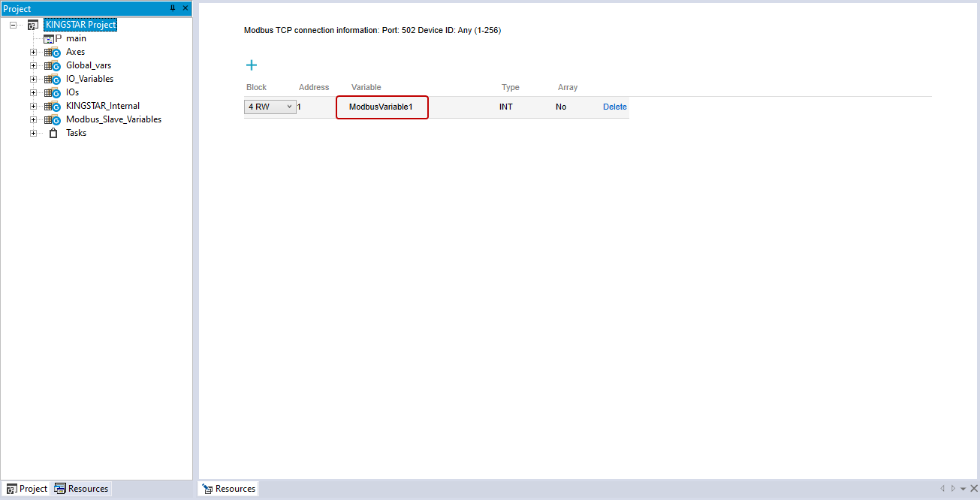Click the plus icon to add Modbus variable
This screenshot has height=500, width=980.
(x=252, y=65)
